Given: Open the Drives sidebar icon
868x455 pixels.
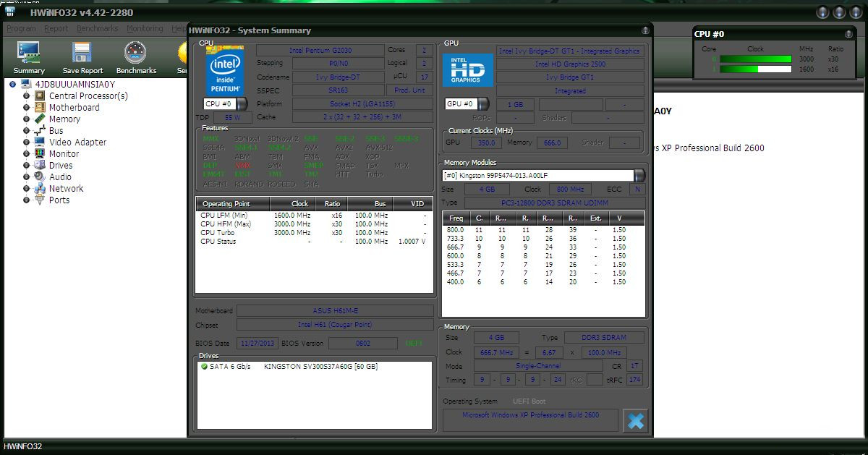Looking at the screenshot, I should (38, 165).
